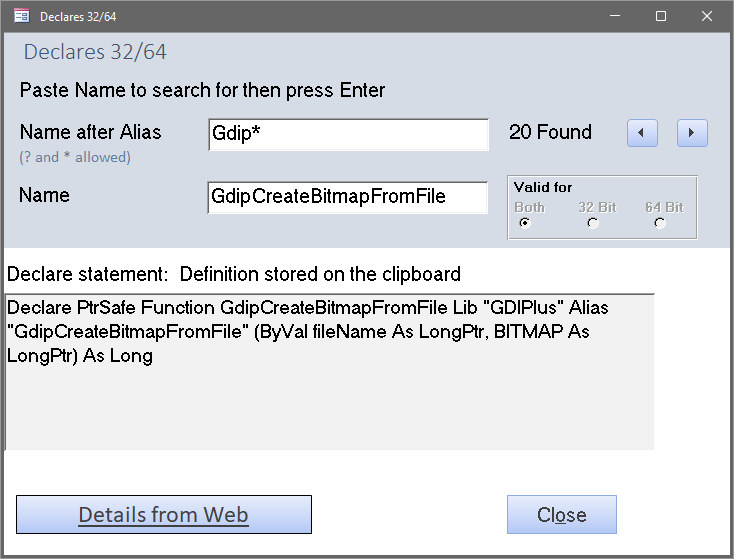Select the 32 Bit radio option
The image size is (734, 559).
(x=593, y=223)
